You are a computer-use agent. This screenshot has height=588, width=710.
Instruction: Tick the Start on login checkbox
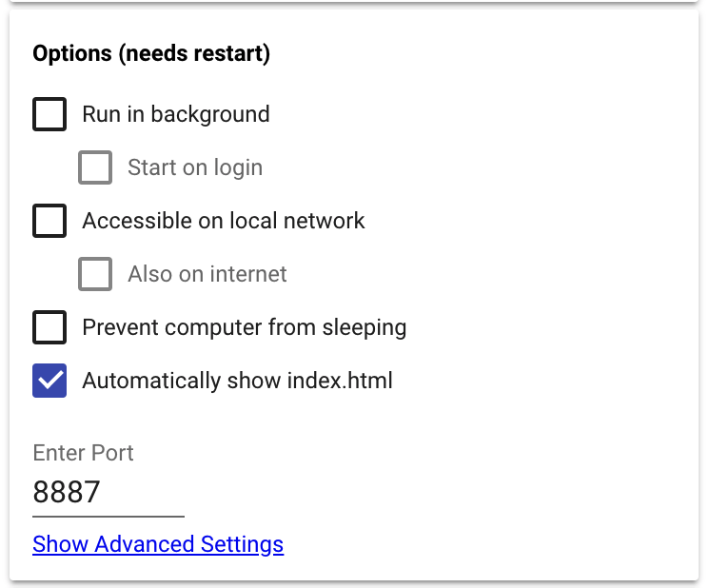coord(95,167)
